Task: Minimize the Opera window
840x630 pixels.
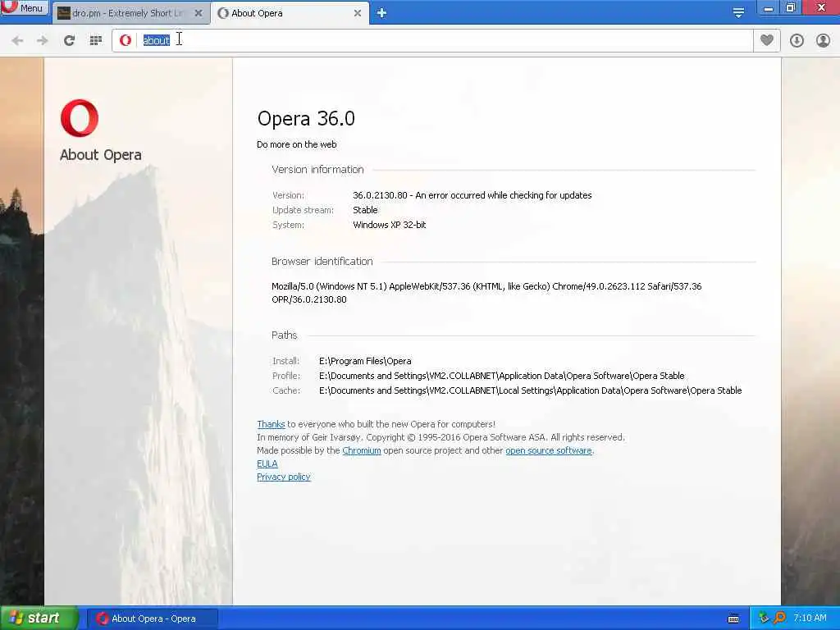Action: click(769, 7)
